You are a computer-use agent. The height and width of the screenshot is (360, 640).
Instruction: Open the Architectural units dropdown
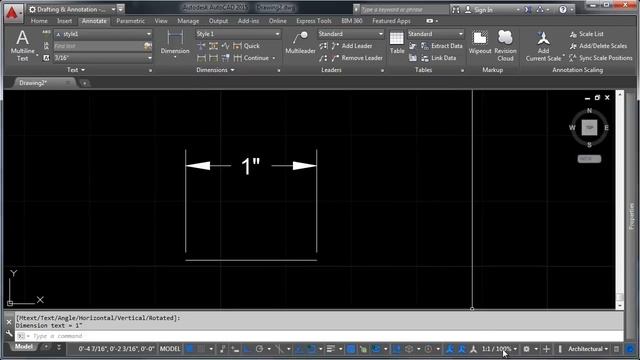[588, 349]
